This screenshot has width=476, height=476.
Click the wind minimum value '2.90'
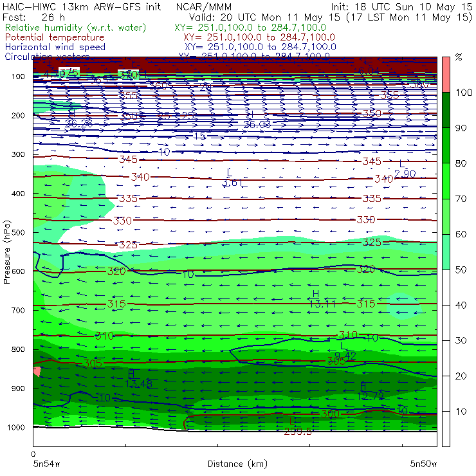click(405, 174)
